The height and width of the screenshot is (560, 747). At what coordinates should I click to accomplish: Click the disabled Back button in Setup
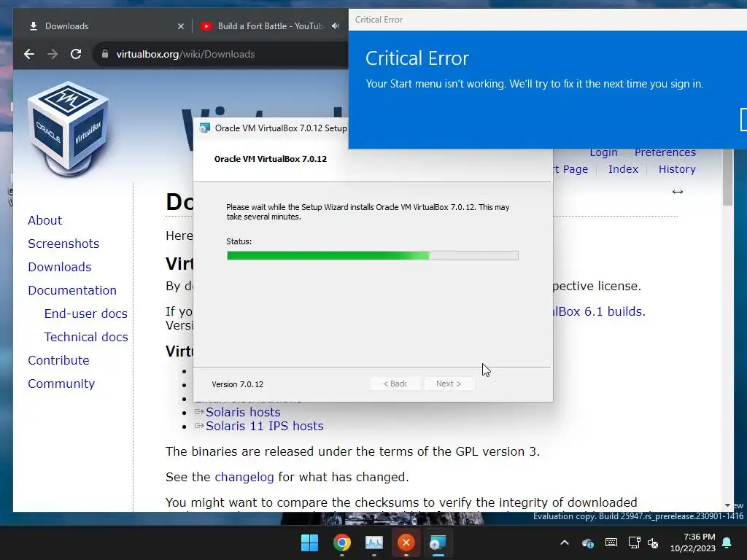tap(395, 384)
